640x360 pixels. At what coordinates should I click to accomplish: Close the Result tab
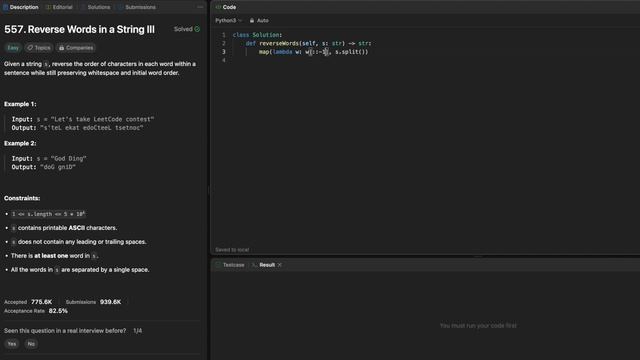coord(280,265)
